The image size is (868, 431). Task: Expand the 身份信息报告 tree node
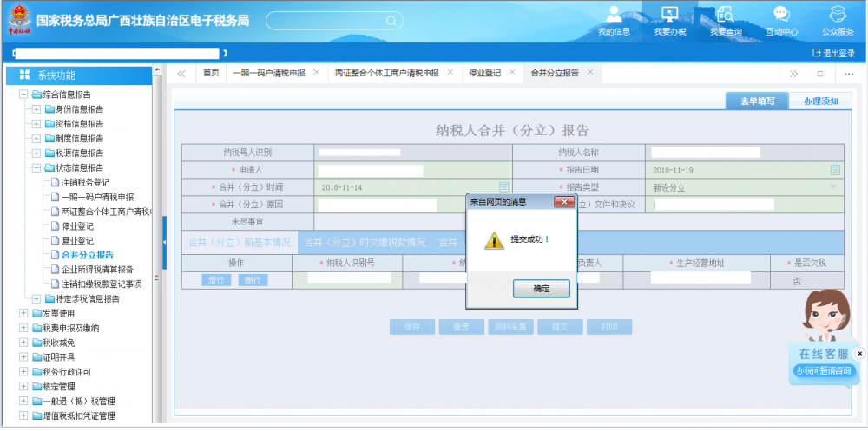click(x=36, y=109)
